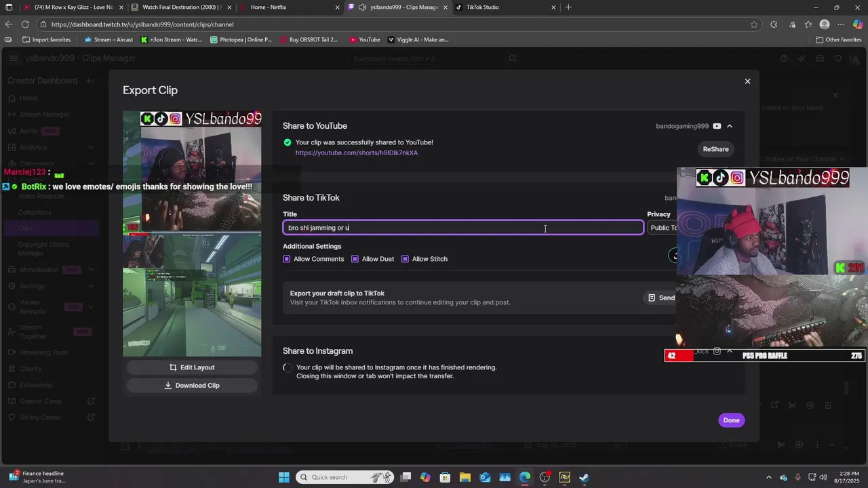Open the Windows Start menu
Screen dimensions: 868x488
(284, 477)
